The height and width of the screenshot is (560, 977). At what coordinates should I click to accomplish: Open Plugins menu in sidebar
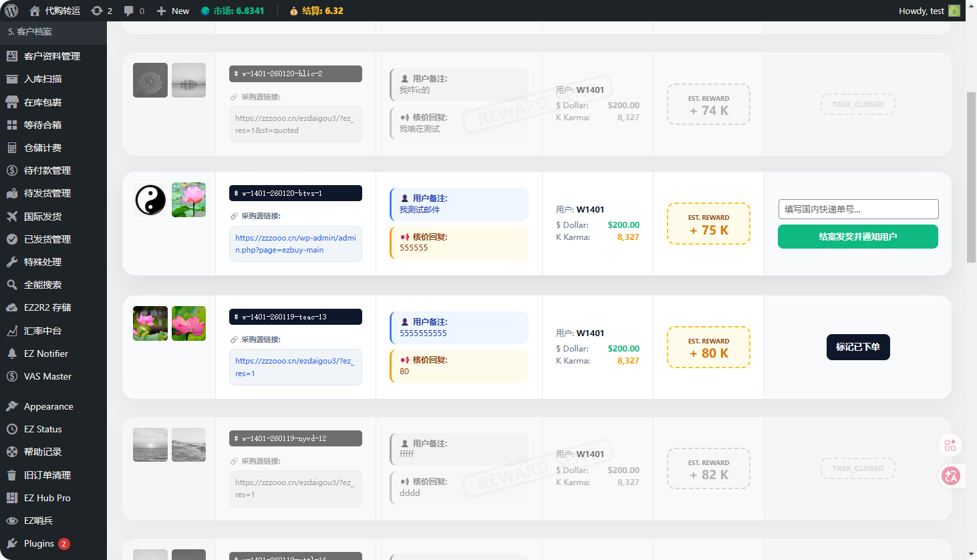tap(39, 543)
